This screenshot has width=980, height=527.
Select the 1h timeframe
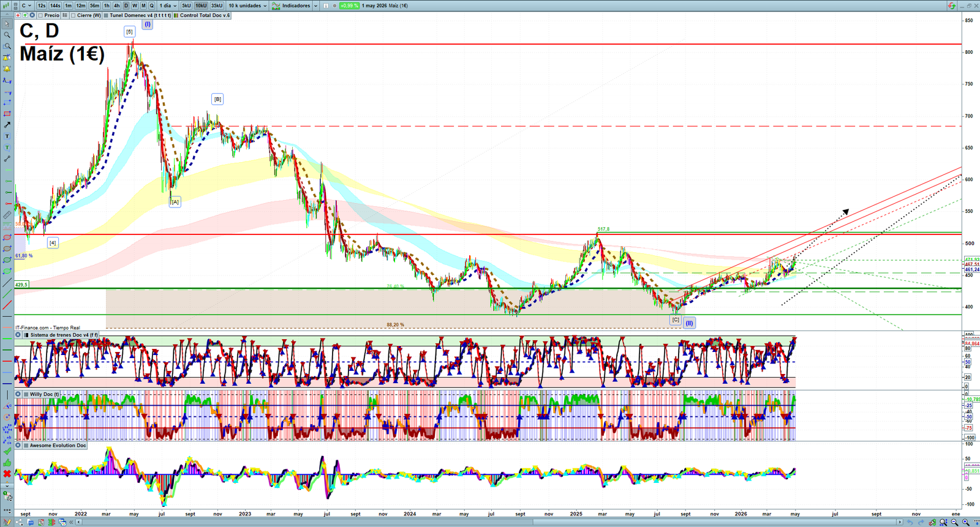(x=107, y=6)
